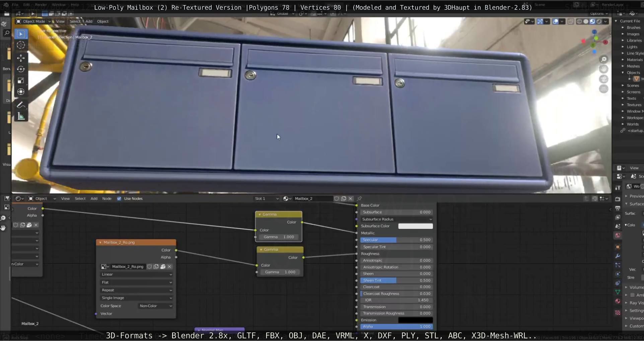Collapse the Mailbox_2_Ro.png node header
This screenshot has height=341, width=644.
[x=100, y=242]
